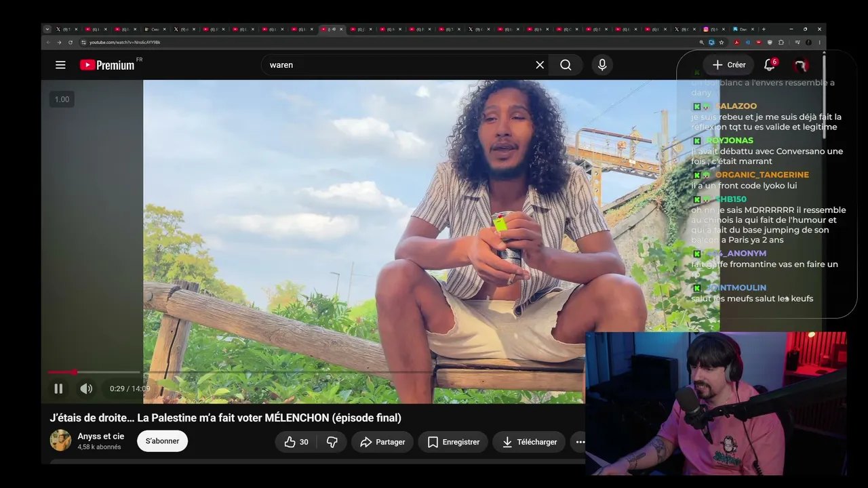
Task: Click the site info icon beside URL
Action: coord(83,42)
